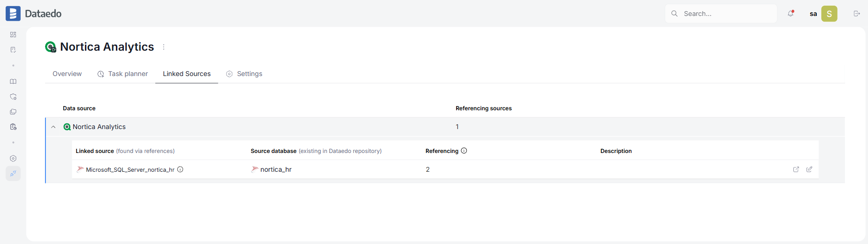Open notifications bell
This screenshot has height=244, width=868.
click(791, 14)
